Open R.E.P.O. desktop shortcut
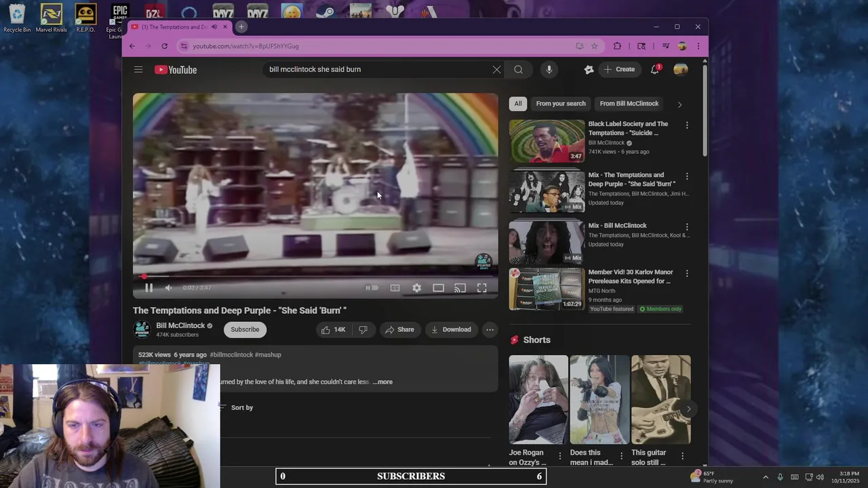 (85, 18)
